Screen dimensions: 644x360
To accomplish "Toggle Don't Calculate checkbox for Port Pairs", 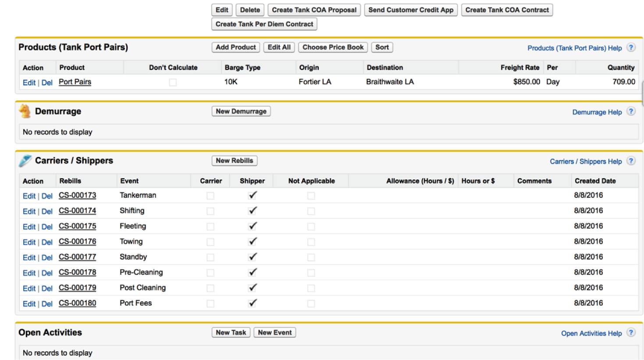I will point(173,82).
